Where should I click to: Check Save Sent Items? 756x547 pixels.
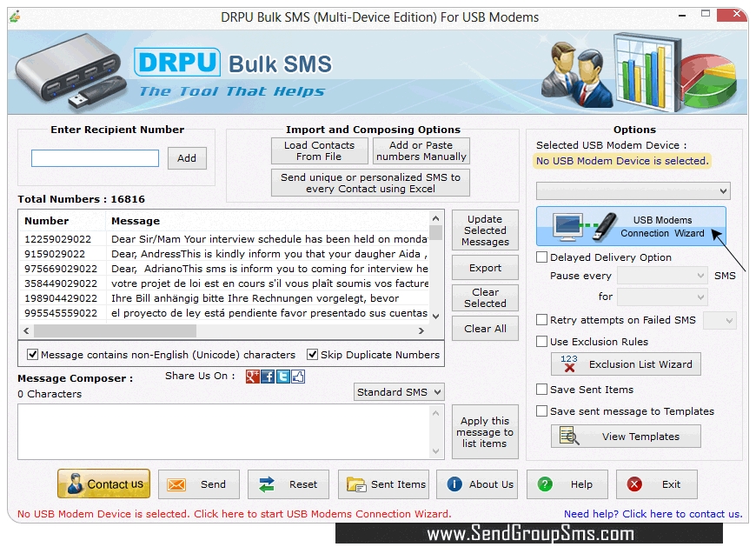tap(542, 390)
